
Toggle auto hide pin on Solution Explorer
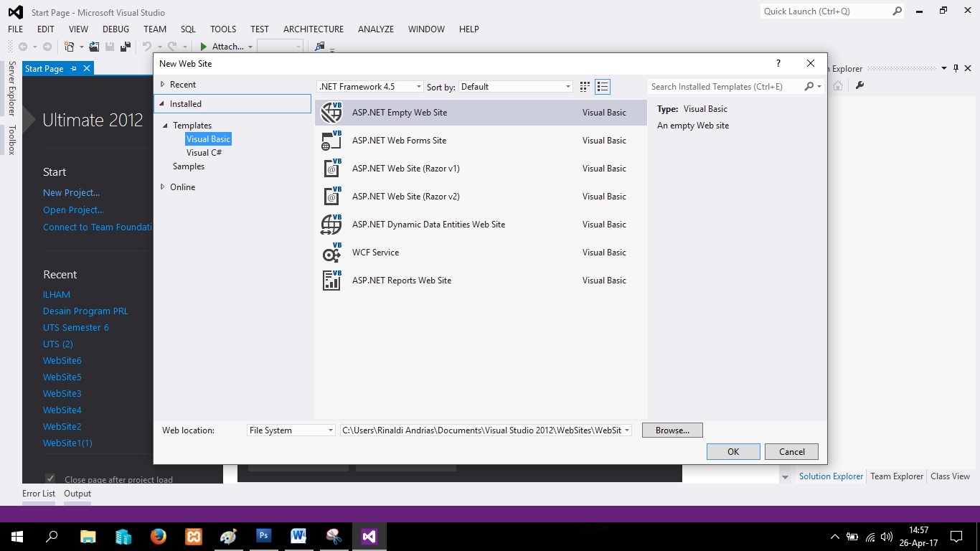(956, 69)
